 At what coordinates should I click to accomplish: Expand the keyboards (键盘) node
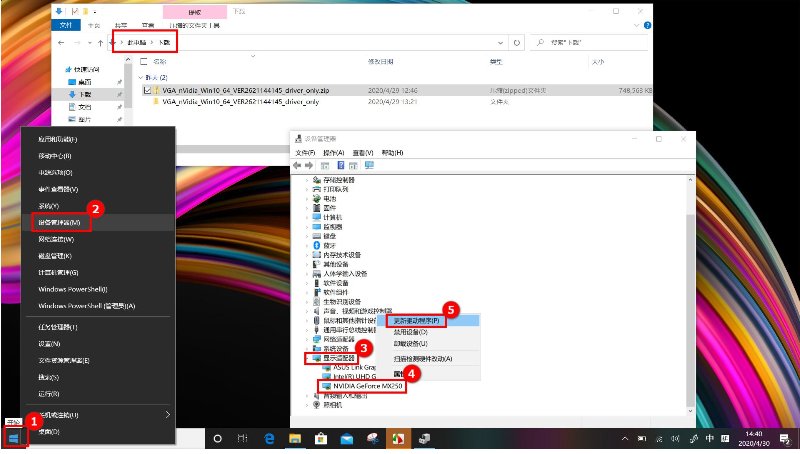pos(307,236)
